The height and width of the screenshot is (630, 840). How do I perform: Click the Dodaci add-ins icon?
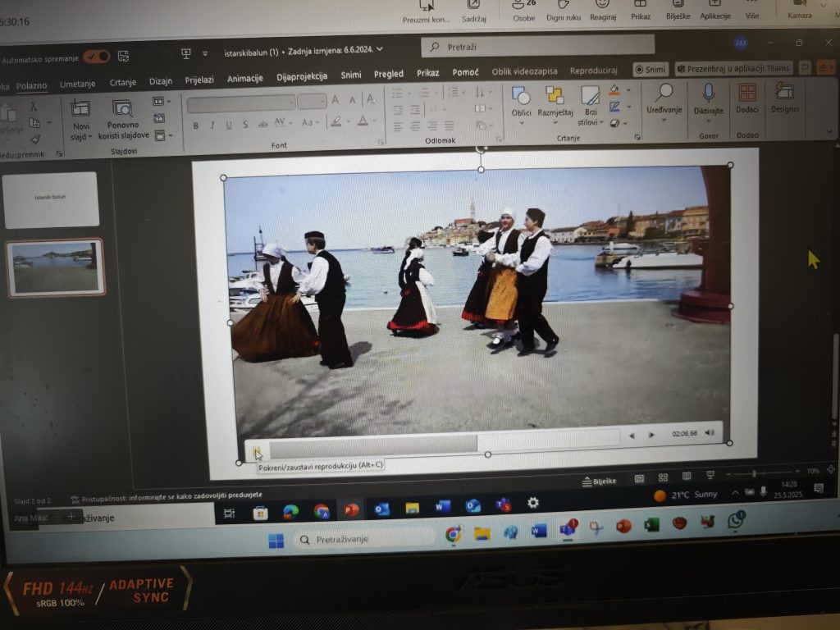[x=746, y=93]
